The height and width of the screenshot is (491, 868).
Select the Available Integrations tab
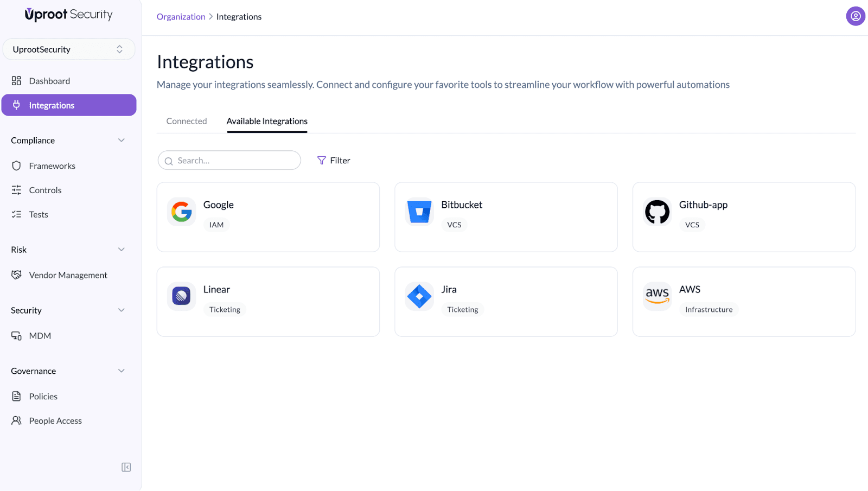267,121
